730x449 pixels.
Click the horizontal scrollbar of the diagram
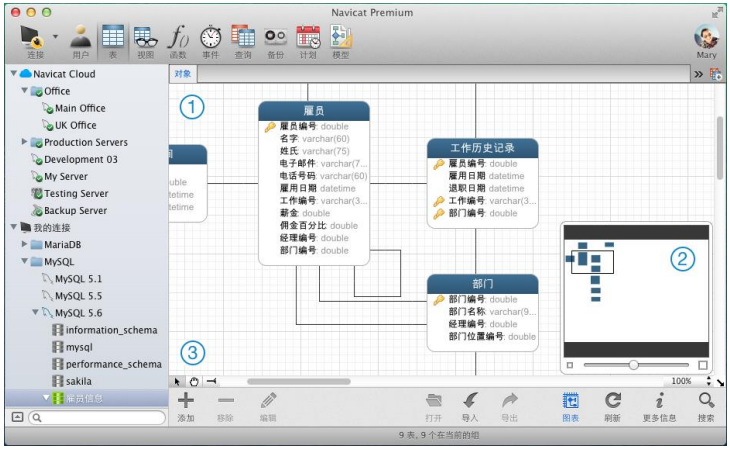tap(299, 381)
